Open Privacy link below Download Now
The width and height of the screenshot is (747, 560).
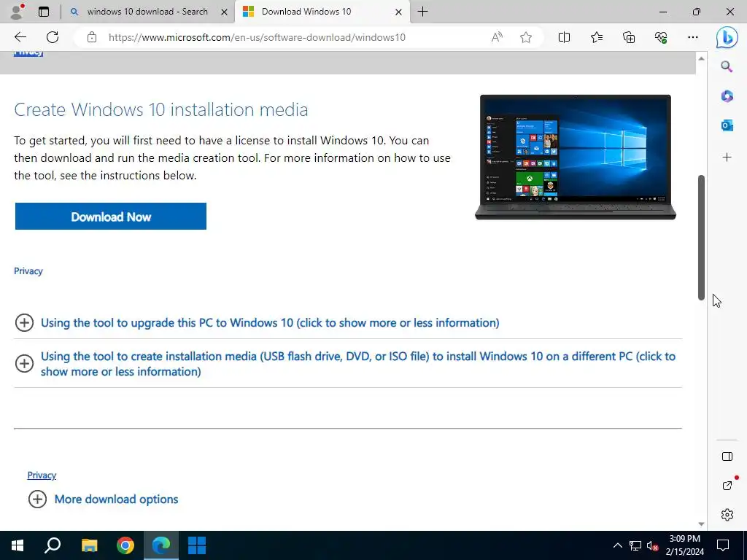click(x=28, y=271)
